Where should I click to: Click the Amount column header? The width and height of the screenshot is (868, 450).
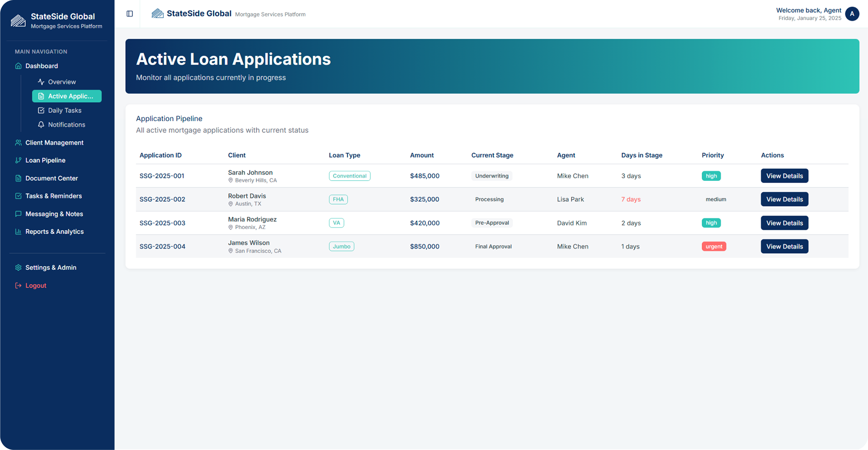tap(422, 155)
